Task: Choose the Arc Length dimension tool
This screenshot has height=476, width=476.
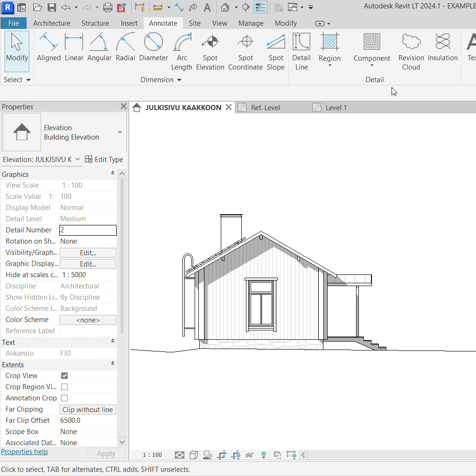Action: pyautogui.click(x=182, y=52)
